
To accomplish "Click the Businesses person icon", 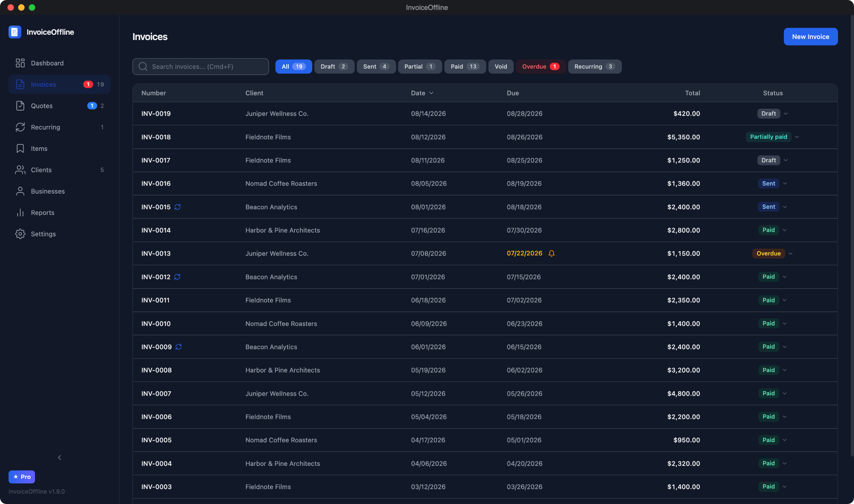I will tap(20, 191).
